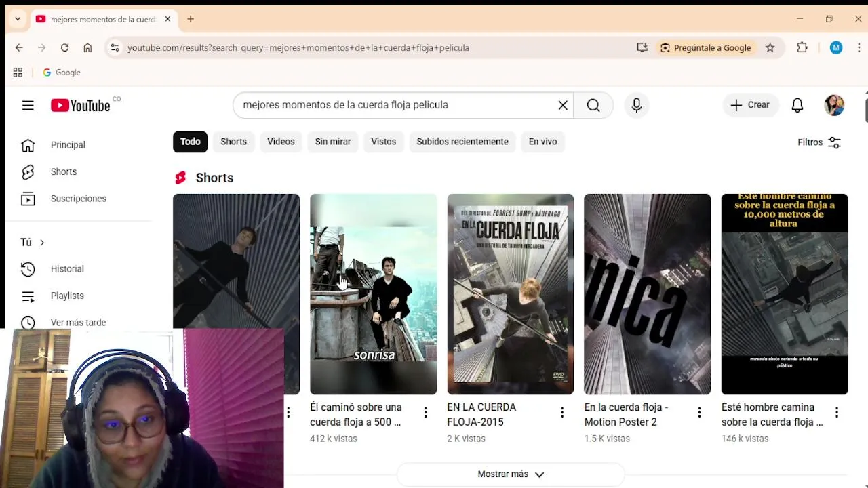Open options menu for 'EN LA CUERDA FLOJA-2015'
This screenshot has height=488, width=868.
click(562, 412)
